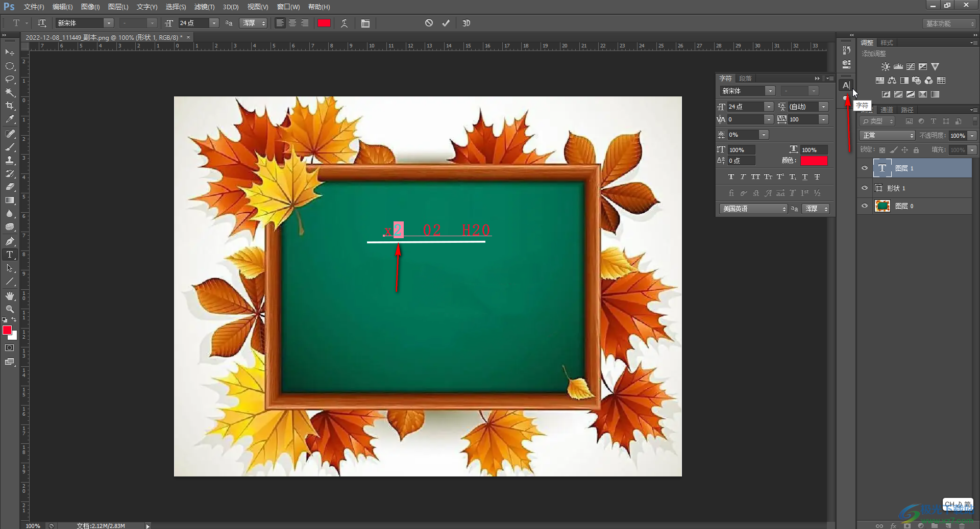This screenshot has height=529, width=980.
Task: Open the Character panel dock icon
Action: click(x=846, y=85)
